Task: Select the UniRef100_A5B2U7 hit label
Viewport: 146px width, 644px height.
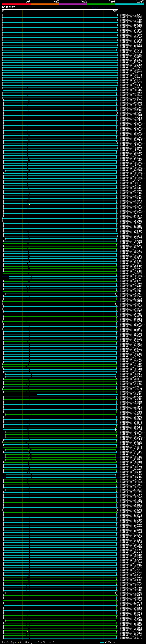Action: coord(131,22)
